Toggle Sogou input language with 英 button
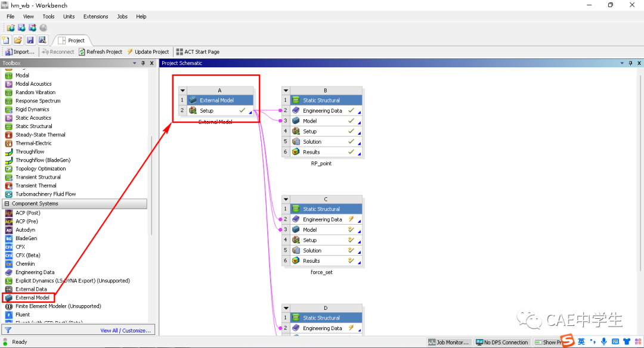 pos(581,341)
